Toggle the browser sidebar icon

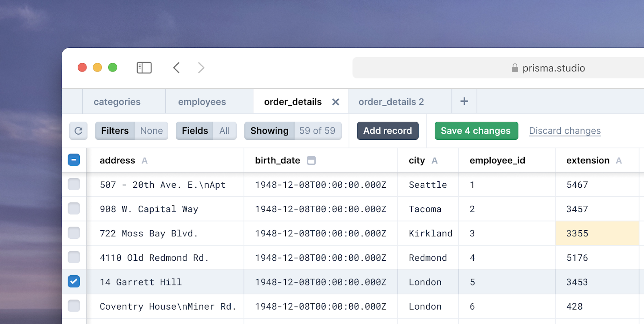(144, 68)
